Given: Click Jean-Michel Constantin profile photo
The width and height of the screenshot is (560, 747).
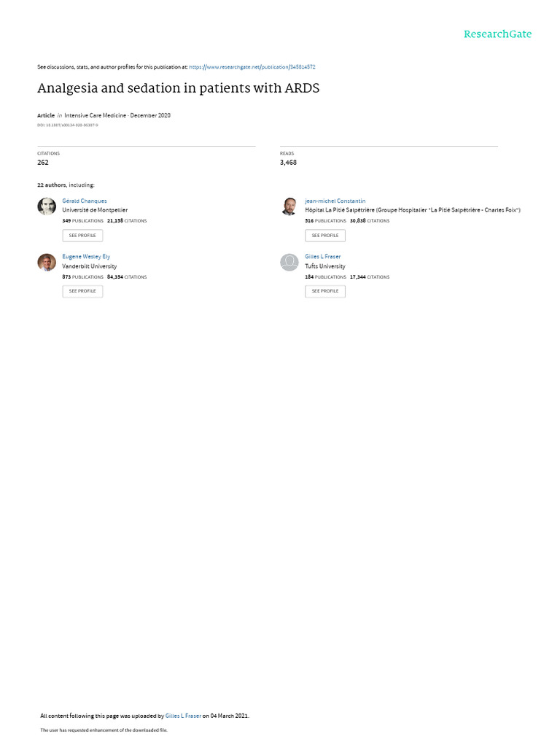Looking at the screenshot, I should 289,206.
